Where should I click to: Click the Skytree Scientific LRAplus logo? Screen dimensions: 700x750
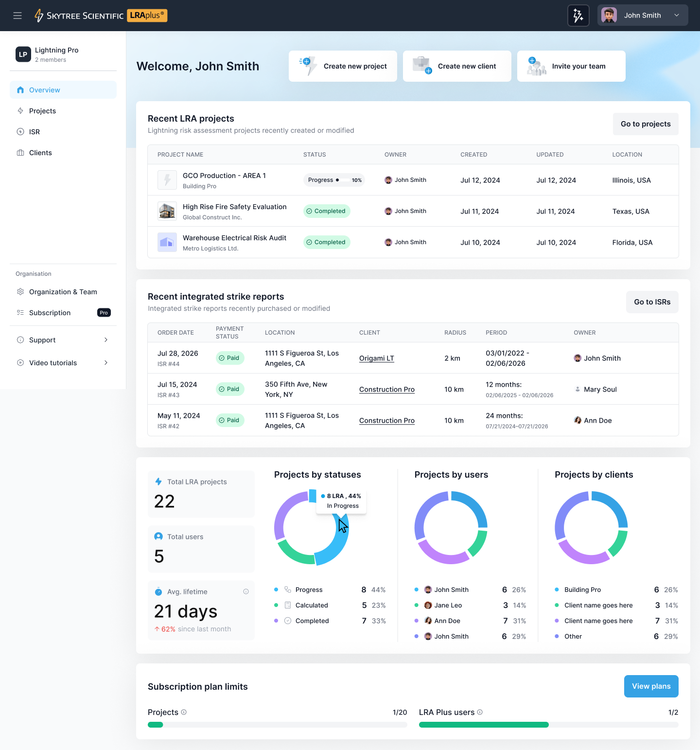point(101,16)
